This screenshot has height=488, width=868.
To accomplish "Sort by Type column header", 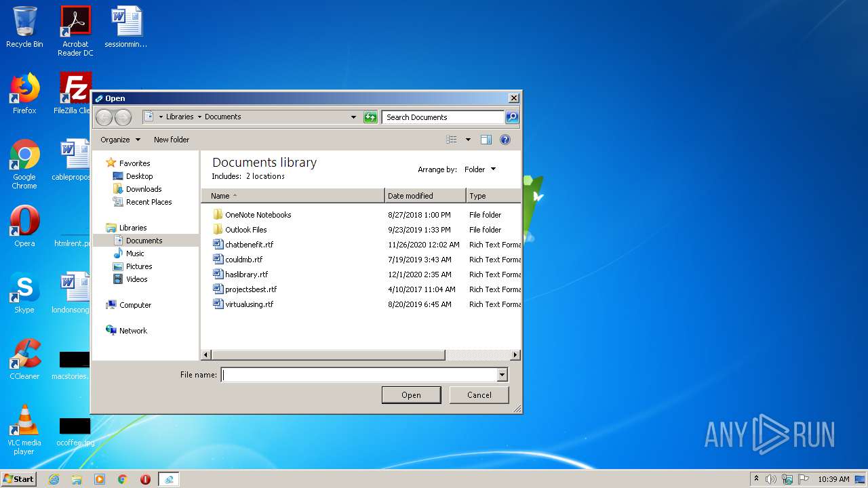I will (494, 196).
